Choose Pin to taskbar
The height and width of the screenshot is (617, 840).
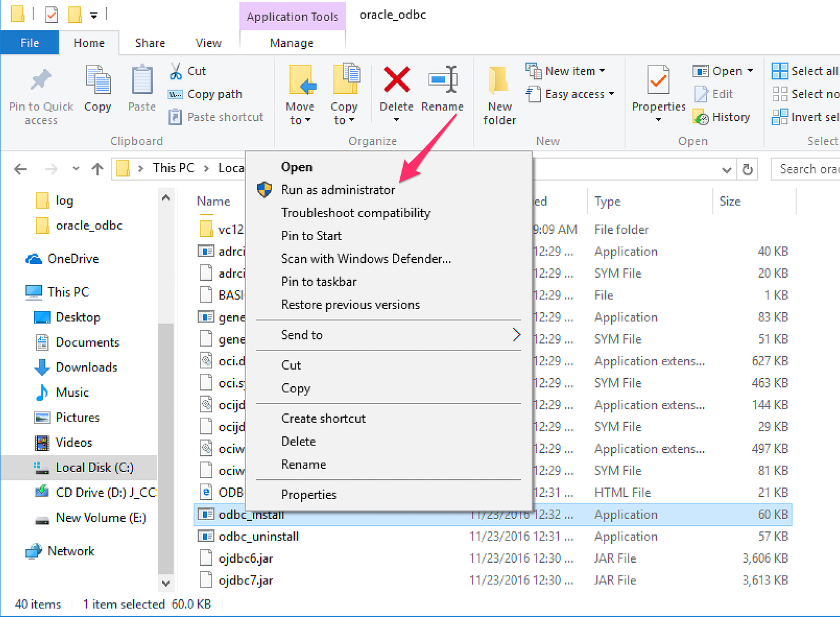pyautogui.click(x=319, y=282)
